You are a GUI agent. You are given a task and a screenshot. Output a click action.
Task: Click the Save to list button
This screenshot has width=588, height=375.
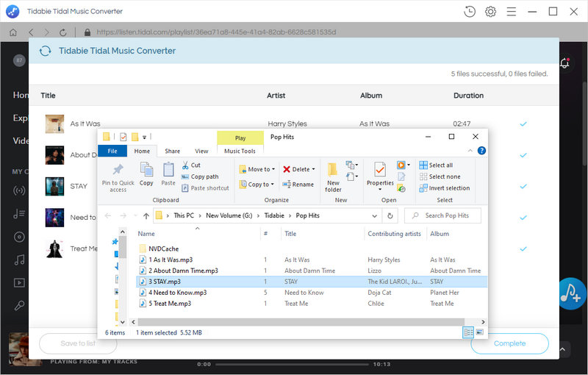(x=78, y=343)
